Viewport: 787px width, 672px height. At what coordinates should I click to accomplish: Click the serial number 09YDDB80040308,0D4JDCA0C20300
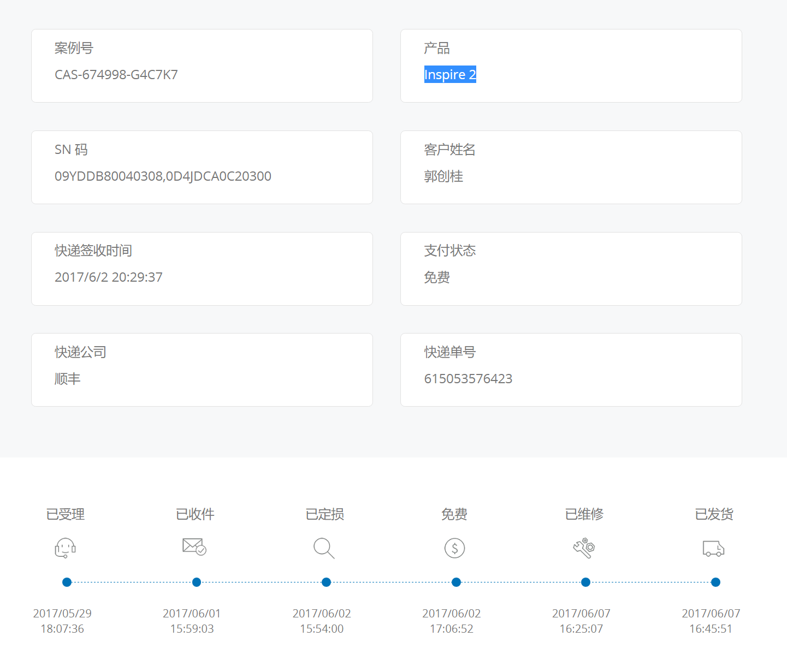point(163,176)
